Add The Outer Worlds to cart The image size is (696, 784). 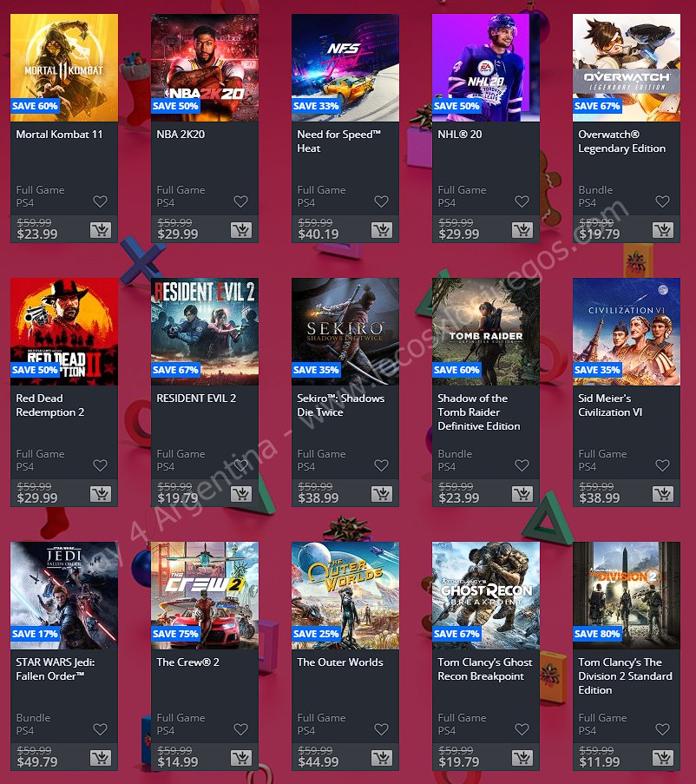point(382,758)
